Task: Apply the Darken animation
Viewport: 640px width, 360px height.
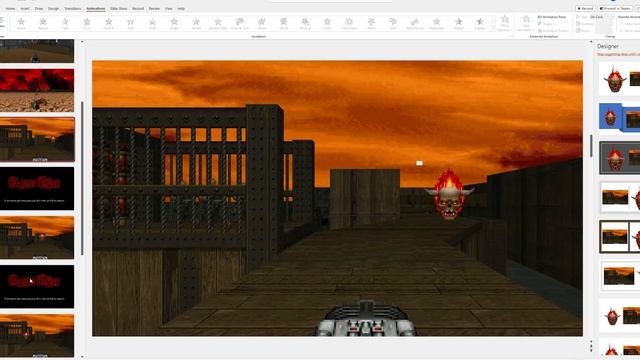Action: click(458, 23)
